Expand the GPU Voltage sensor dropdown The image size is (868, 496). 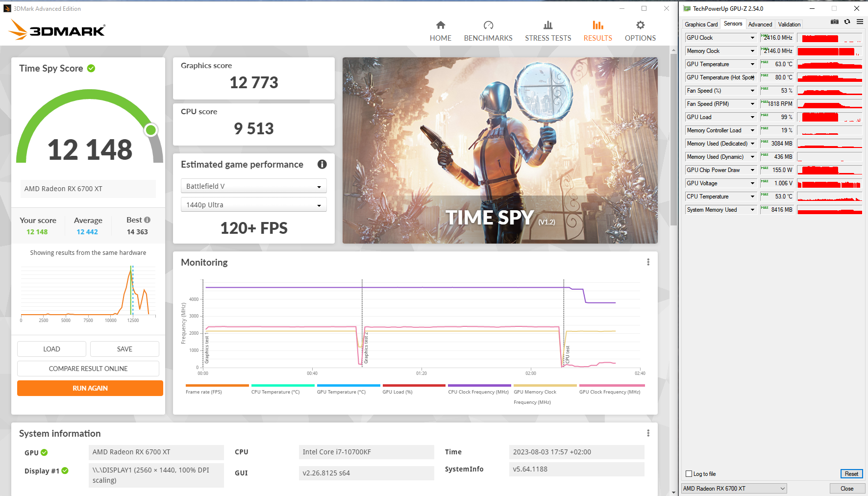coord(752,183)
